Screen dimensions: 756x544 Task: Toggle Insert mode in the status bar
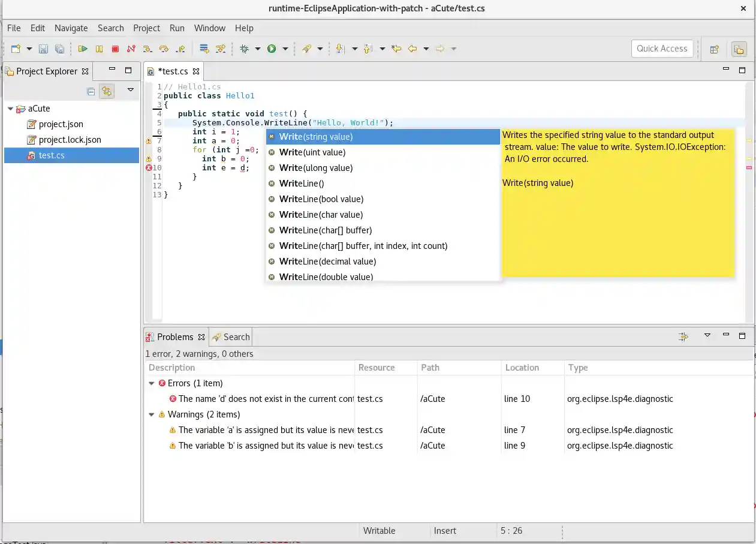(445, 530)
